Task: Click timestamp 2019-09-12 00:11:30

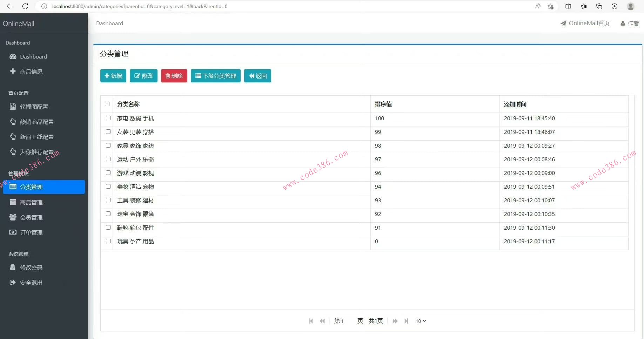Action: click(529, 228)
